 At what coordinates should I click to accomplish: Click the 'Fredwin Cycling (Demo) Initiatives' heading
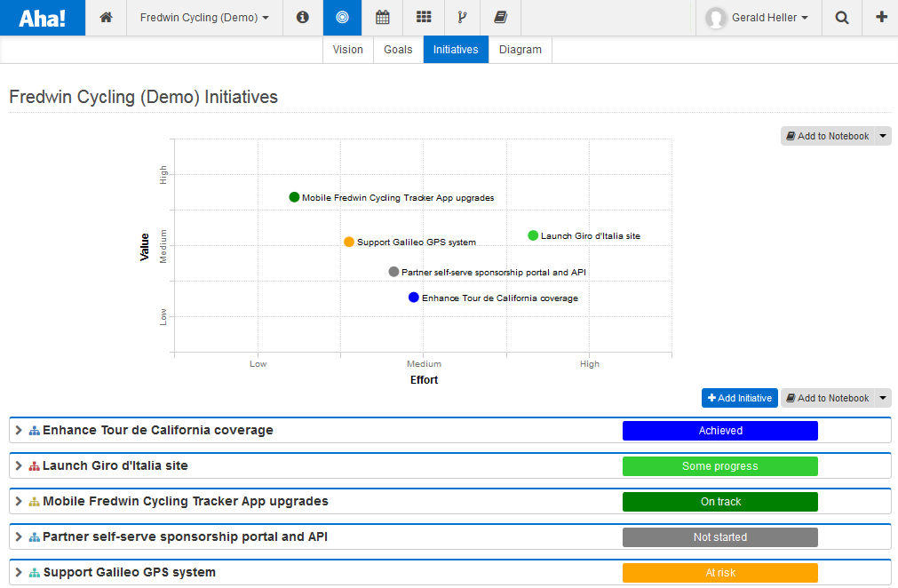point(144,97)
